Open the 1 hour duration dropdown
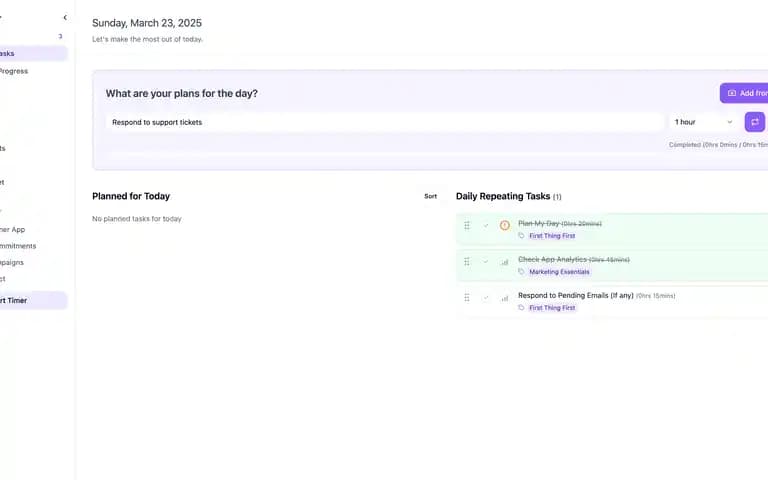This screenshot has height=480, width=768. pos(703,122)
